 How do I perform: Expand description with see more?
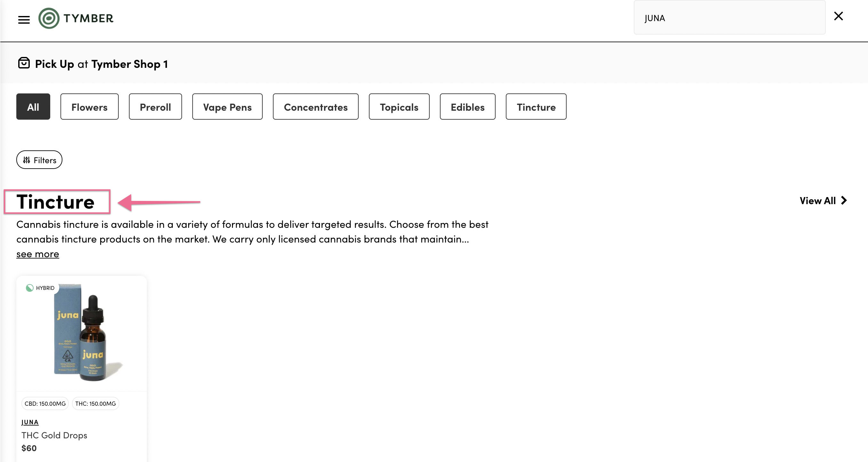click(x=38, y=254)
